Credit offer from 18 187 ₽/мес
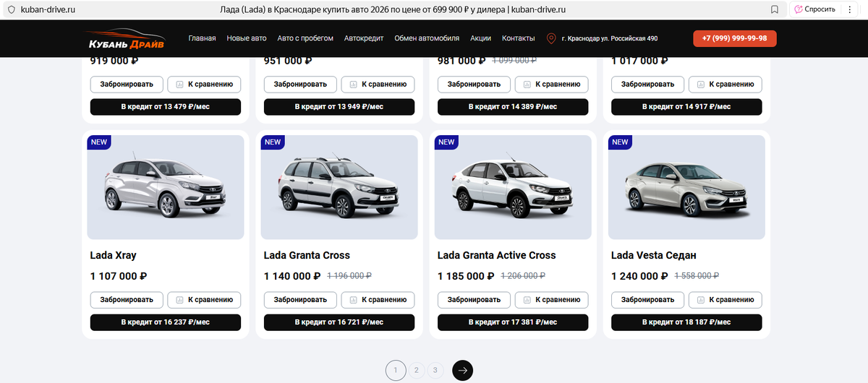 pos(686,322)
